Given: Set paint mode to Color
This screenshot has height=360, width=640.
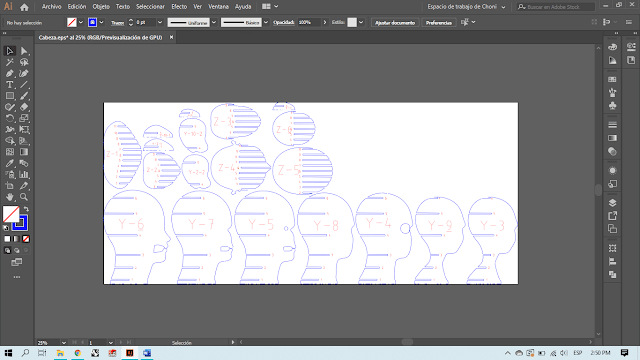Looking at the screenshot, I should [x=7, y=239].
